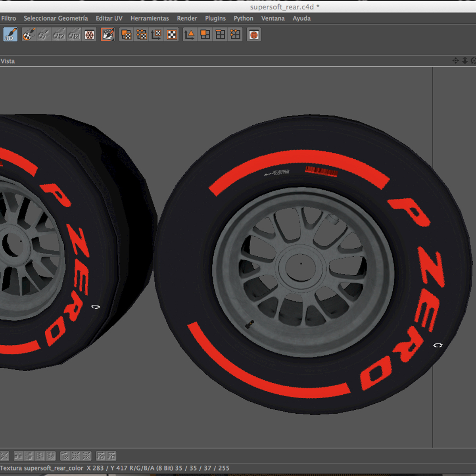
Task: Click the viewport zoom navigation icon
Action: [464, 61]
